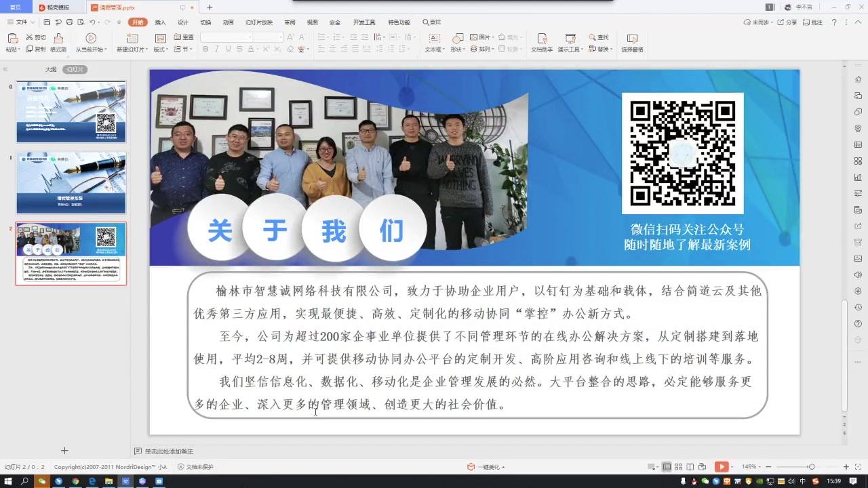This screenshot has height=488, width=868.
Task: Toggle italic formatting
Action: click(x=218, y=49)
